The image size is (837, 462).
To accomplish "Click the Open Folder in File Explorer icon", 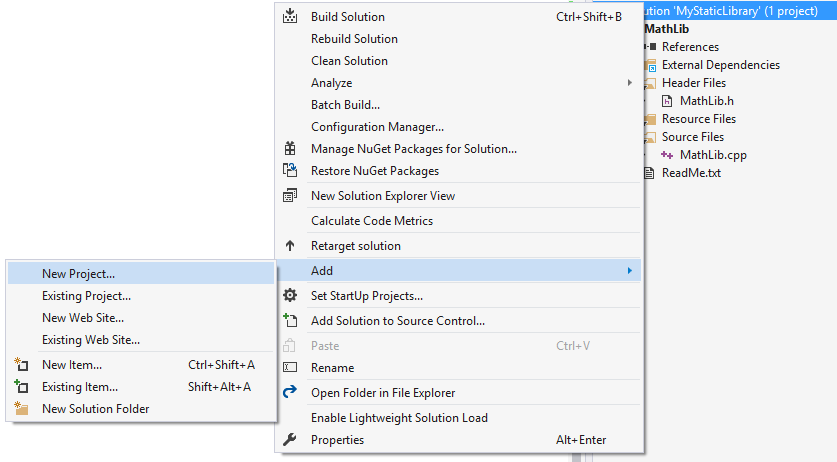I will click(290, 393).
